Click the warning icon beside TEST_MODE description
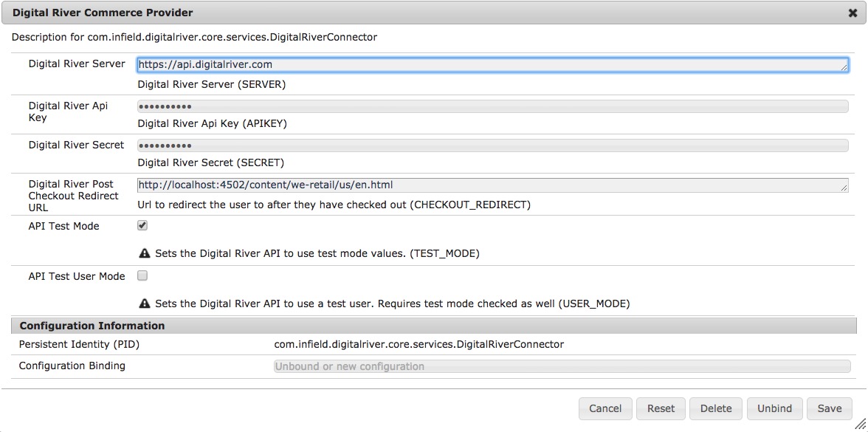868x432 pixels. (x=145, y=253)
